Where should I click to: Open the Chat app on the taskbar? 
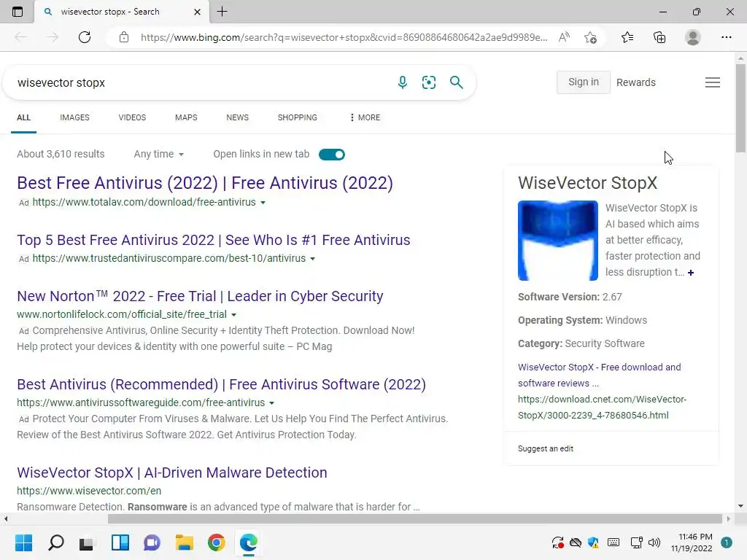point(152,542)
